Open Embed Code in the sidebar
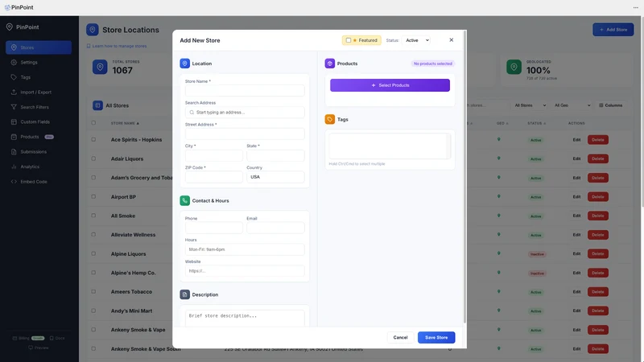This screenshot has height=362, width=644. (39, 182)
